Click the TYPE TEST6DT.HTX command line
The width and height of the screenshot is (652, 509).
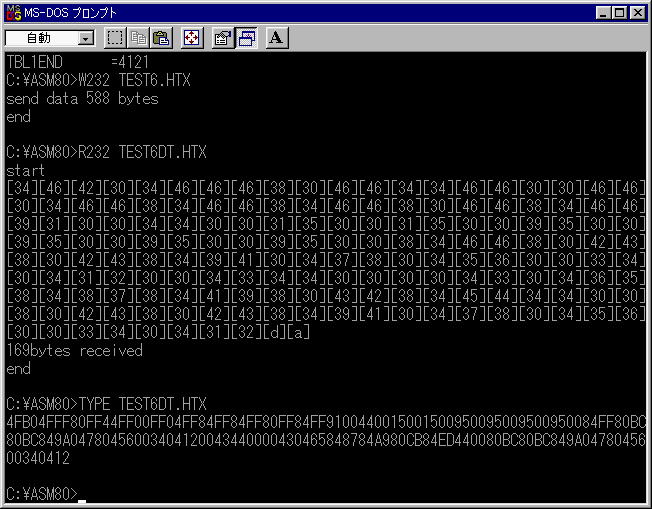pyautogui.click(x=106, y=404)
